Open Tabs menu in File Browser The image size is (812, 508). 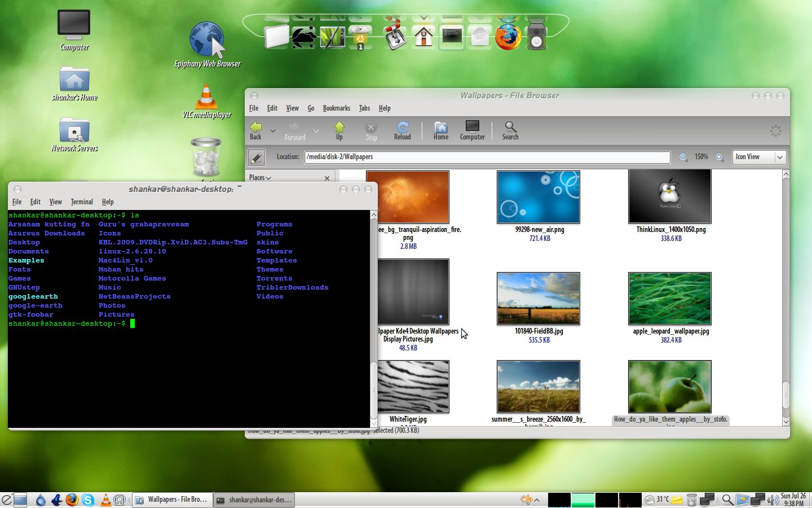tap(364, 108)
